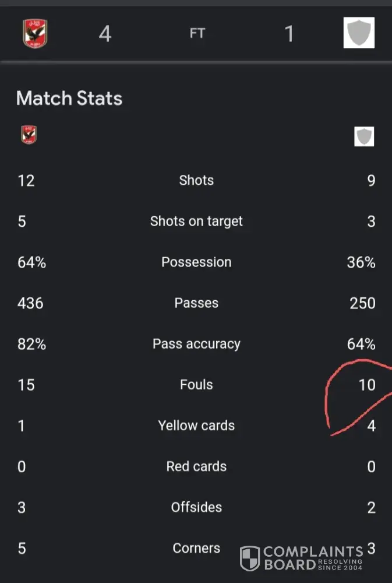Image resolution: width=392 pixels, height=583 pixels.
Task: Open the Pass accuracy stat label
Action: (196, 344)
